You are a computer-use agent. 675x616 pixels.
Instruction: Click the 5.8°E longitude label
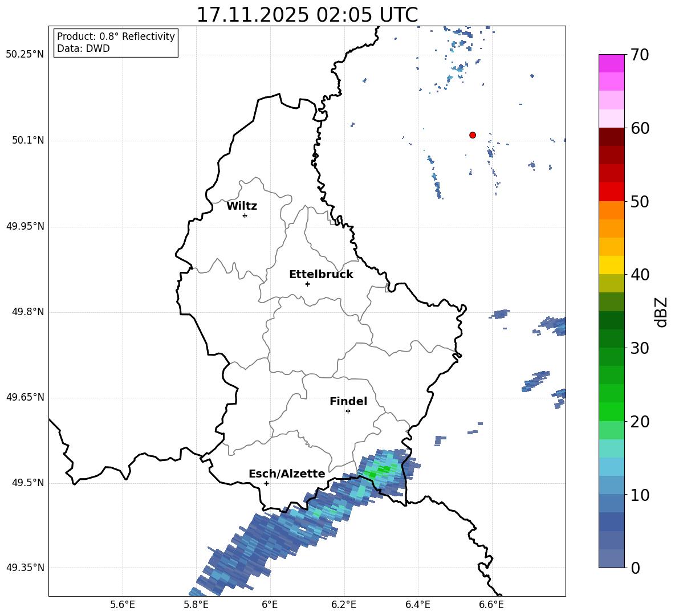196,605
